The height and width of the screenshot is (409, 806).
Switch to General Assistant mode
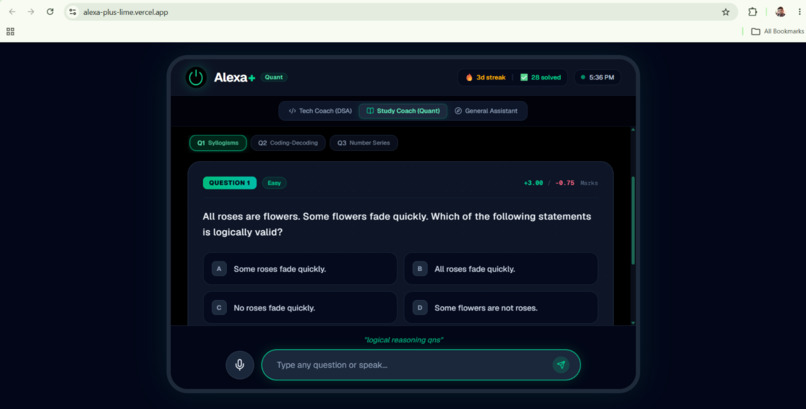pos(486,111)
